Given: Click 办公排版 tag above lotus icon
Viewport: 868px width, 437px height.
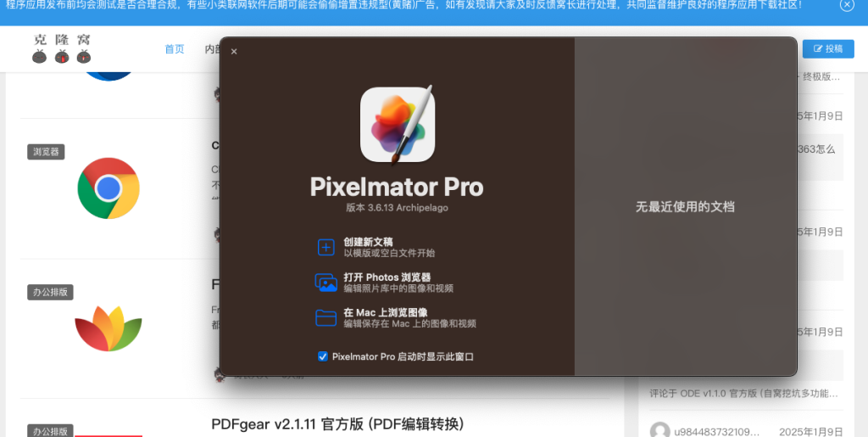Looking at the screenshot, I should 50,292.
